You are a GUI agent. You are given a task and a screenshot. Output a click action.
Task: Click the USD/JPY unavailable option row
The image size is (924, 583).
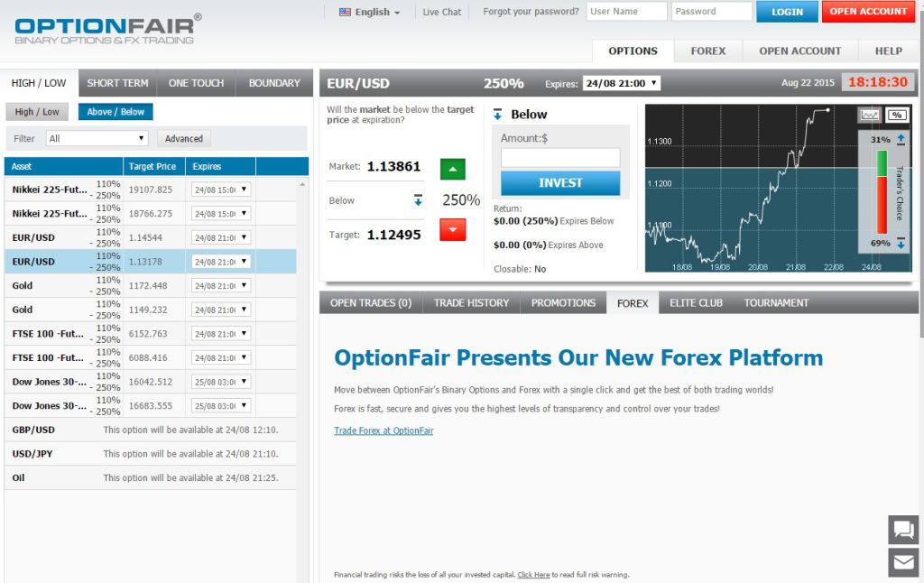[151, 454]
